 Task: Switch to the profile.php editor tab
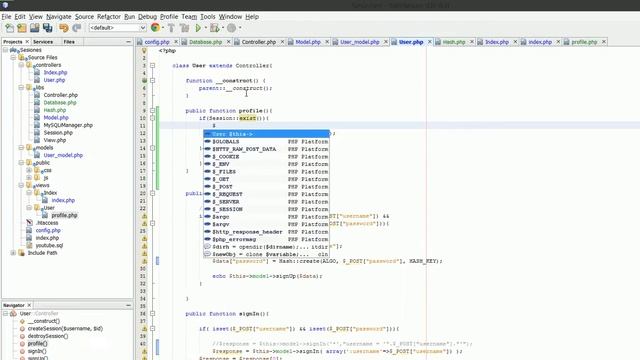[x=584, y=42]
